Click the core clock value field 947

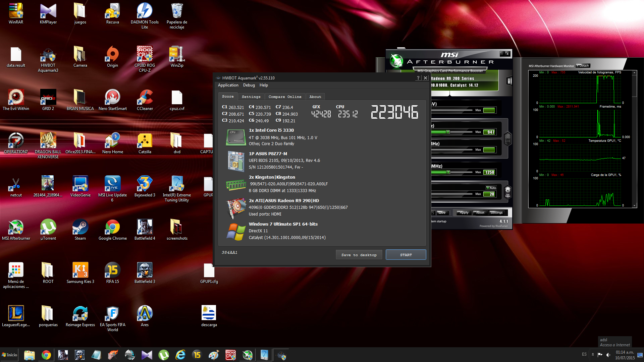(489, 132)
